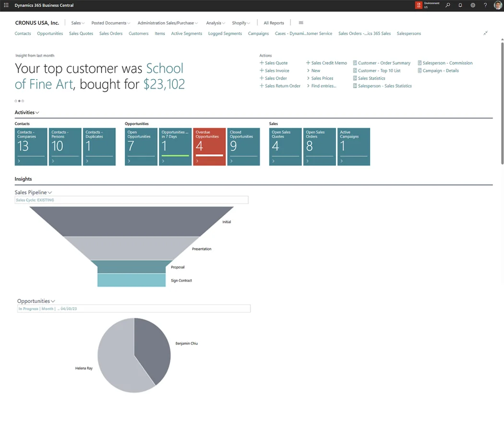Viewport: 504px width, 432px height.
Task: Click the collapse navigation pin icon
Action: click(485, 33)
